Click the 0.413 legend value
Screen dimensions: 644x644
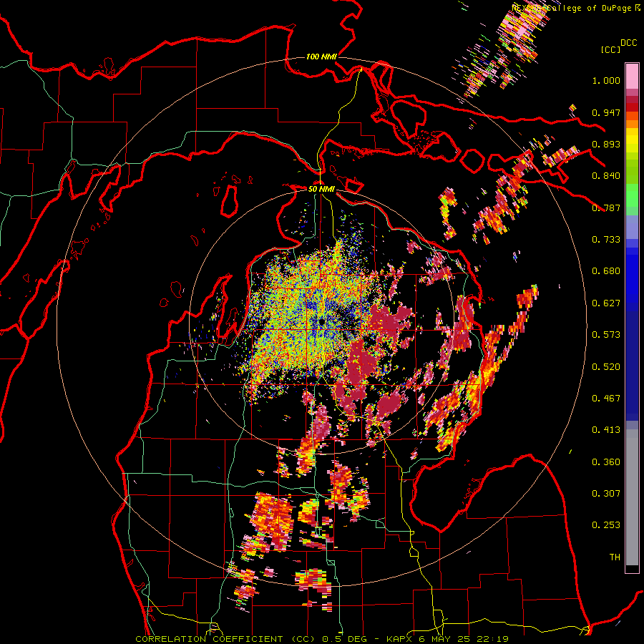(x=606, y=430)
